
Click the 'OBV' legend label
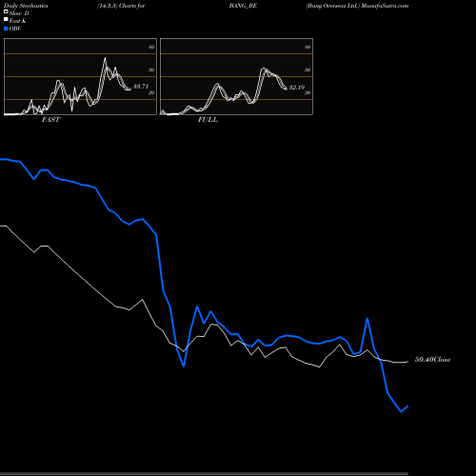[15, 29]
